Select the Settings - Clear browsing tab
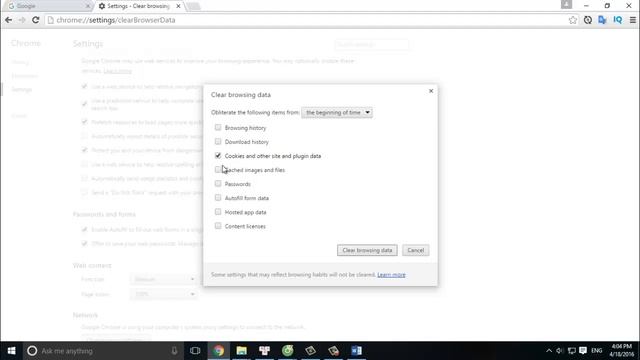Screen dimensions: 640x360 pyautogui.click(x=139, y=6)
